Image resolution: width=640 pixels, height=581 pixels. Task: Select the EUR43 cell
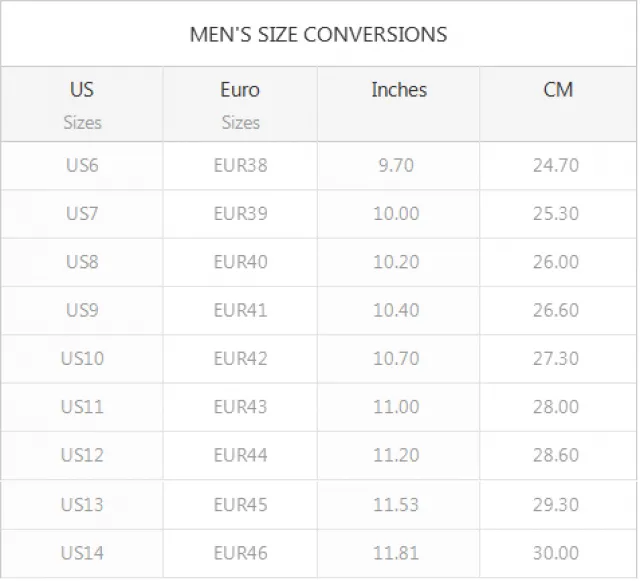point(240,407)
